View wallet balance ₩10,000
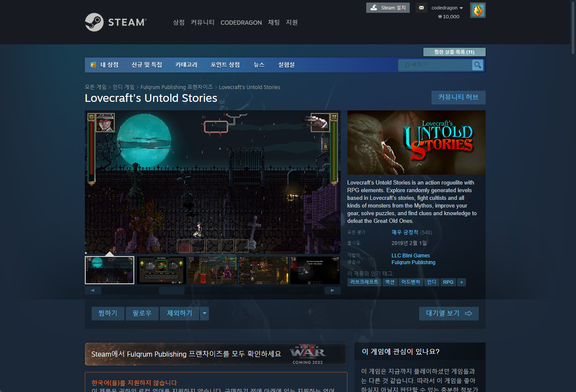 click(449, 17)
